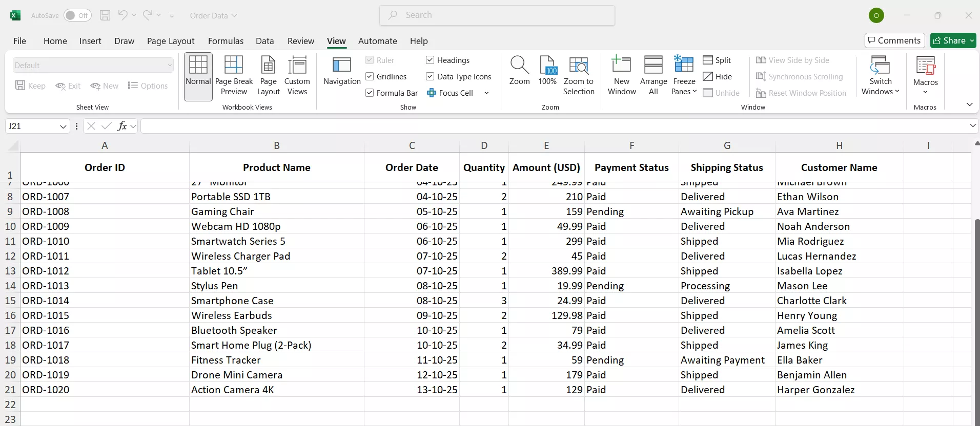Click the Share button

[949, 40]
